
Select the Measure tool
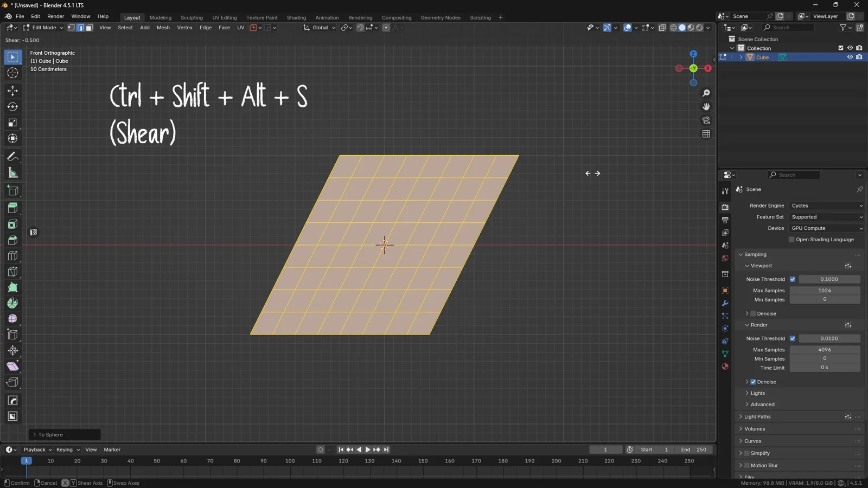pos(12,174)
